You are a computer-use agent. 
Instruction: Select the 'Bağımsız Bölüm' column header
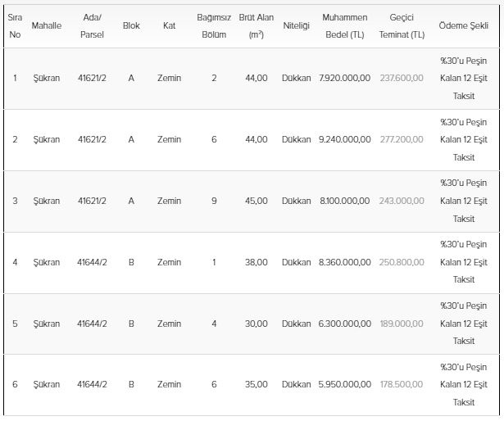pos(214,25)
